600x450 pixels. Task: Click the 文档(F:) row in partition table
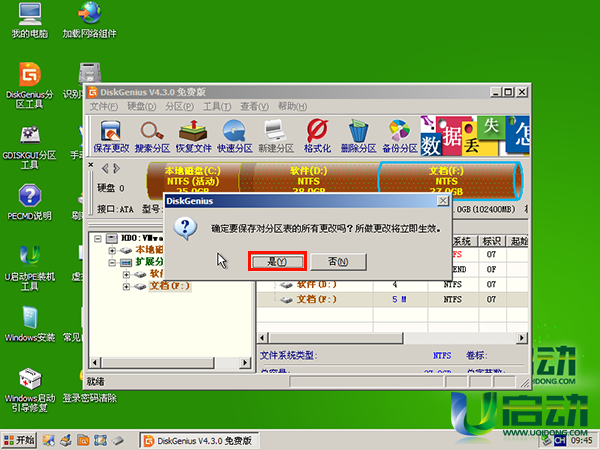[x=393, y=299]
